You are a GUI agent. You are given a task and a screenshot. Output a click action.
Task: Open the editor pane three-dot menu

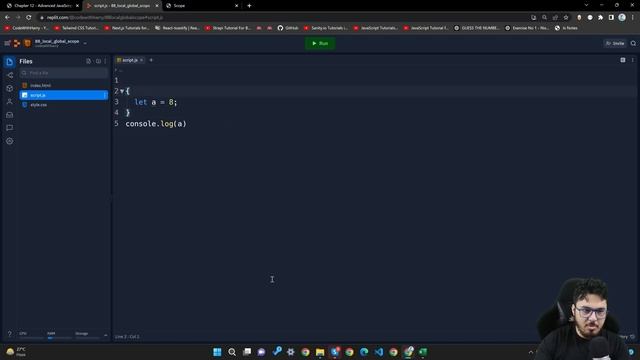(x=633, y=60)
